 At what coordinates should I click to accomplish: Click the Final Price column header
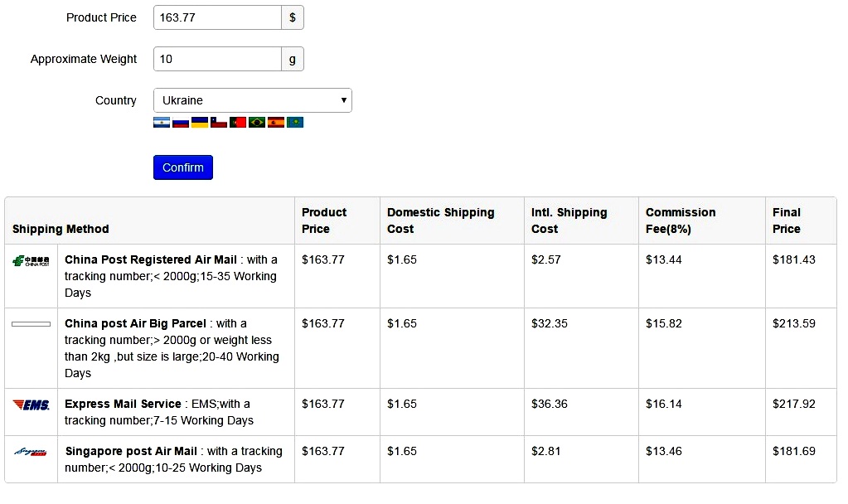coord(787,220)
